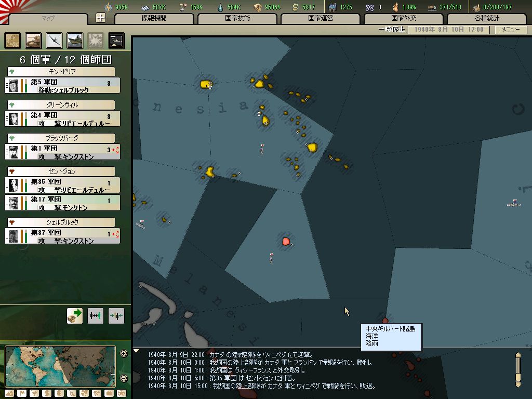
Task: Expand the message log with triangle arrow
Action: point(136,351)
